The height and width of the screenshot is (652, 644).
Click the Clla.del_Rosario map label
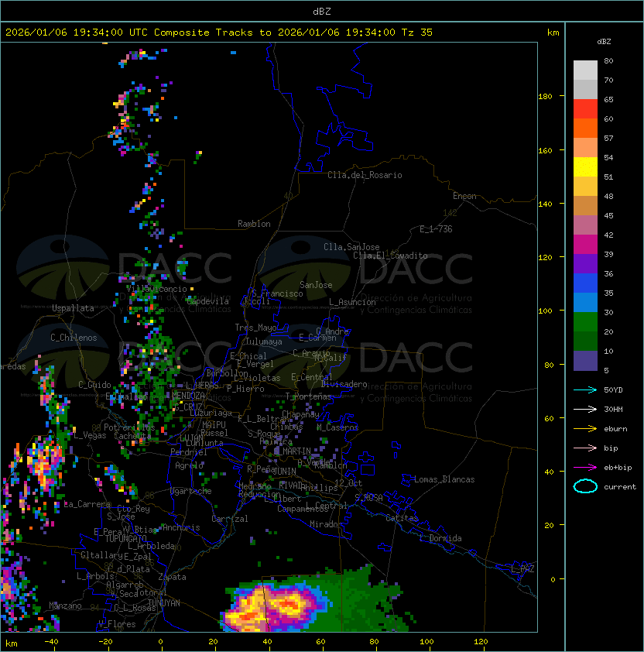(x=365, y=175)
